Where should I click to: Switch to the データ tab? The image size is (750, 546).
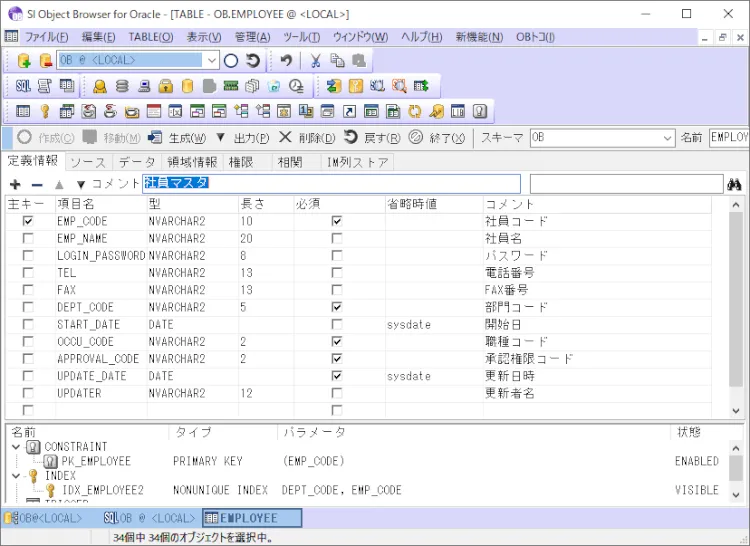(x=137, y=163)
